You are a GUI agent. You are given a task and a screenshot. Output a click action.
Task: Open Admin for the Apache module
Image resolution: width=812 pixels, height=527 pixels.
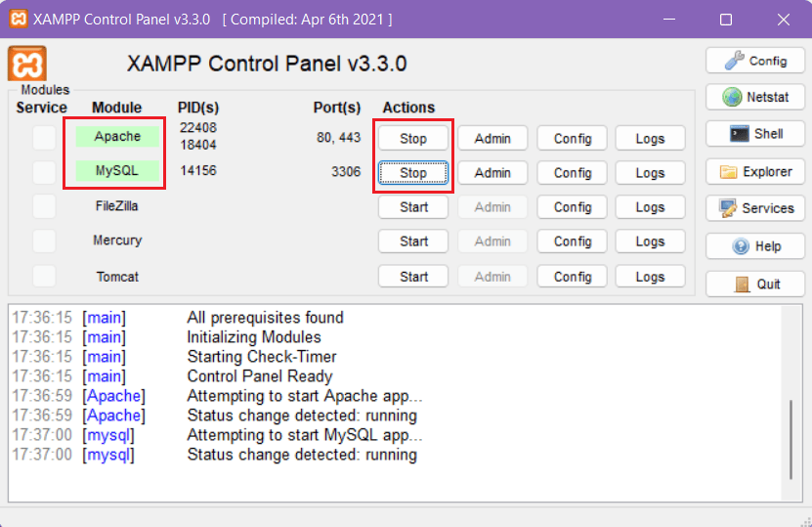coord(492,138)
